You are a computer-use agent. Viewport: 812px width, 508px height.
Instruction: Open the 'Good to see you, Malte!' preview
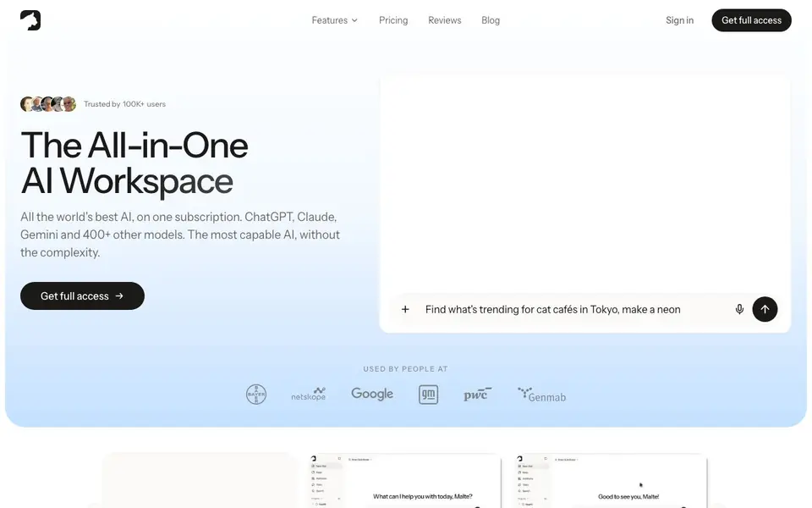coord(612,481)
